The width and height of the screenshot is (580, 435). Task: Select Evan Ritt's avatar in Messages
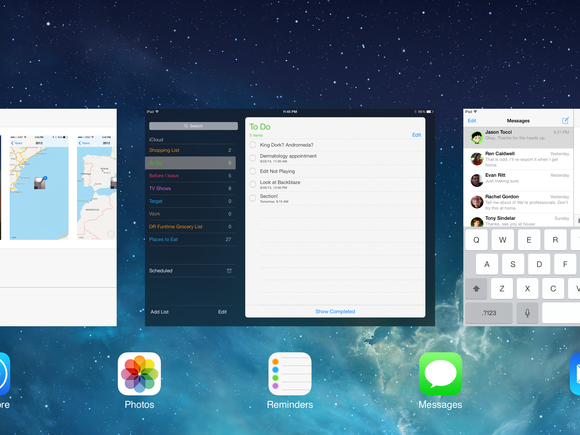477,181
